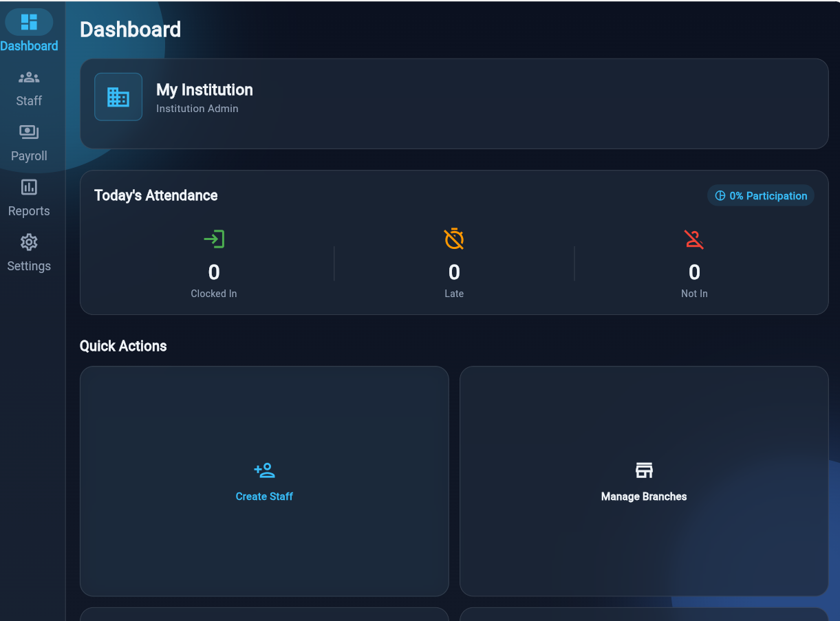Viewport: 840px width, 621px height.
Task: Click the My Institution building icon
Action: point(118,96)
